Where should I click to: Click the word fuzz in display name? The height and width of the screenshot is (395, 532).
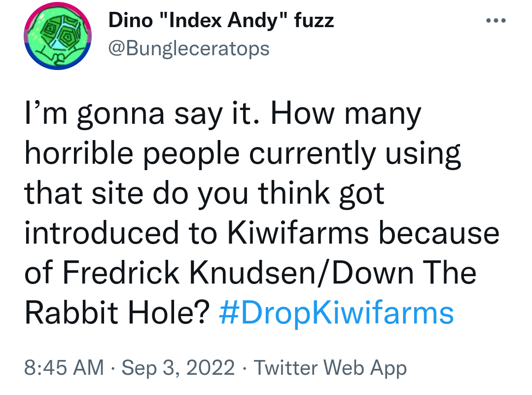[314, 21]
